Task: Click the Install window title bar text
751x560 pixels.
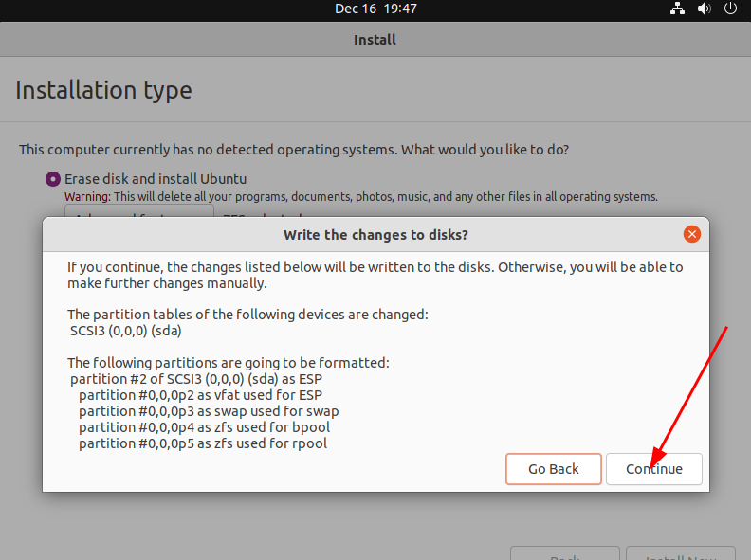Action: [x=375, y=40]
